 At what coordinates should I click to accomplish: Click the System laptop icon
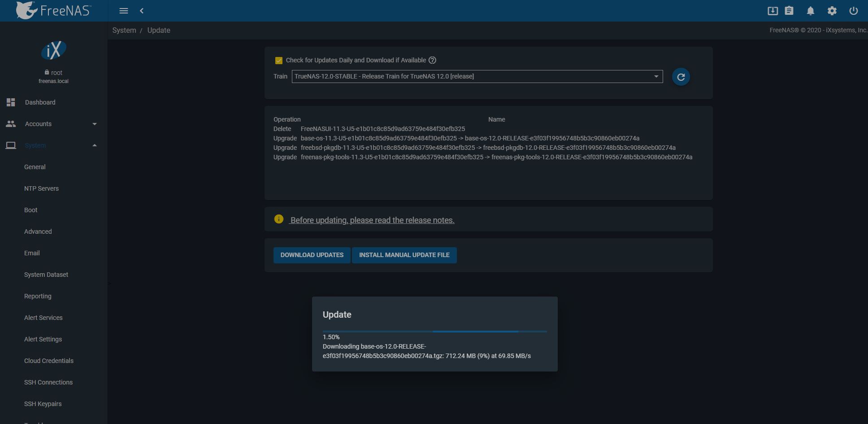click(11, 145)
